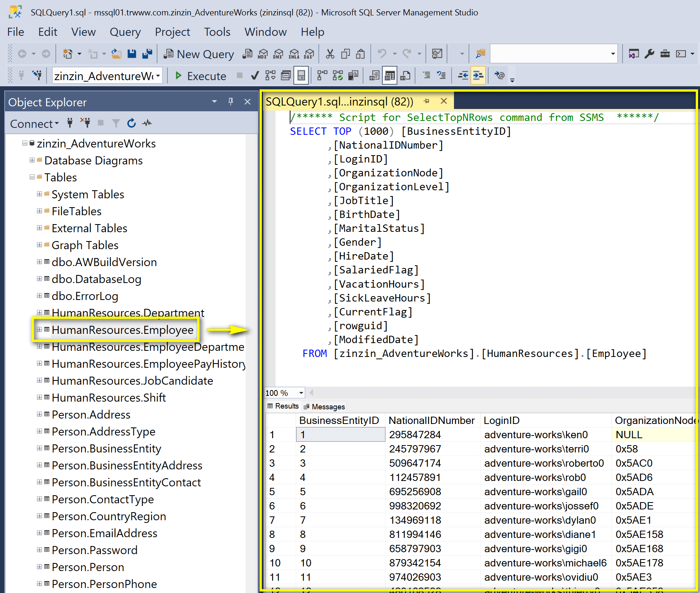
Task: Expand the HumanResources.Employee table node
Action: tap(39, 330)
